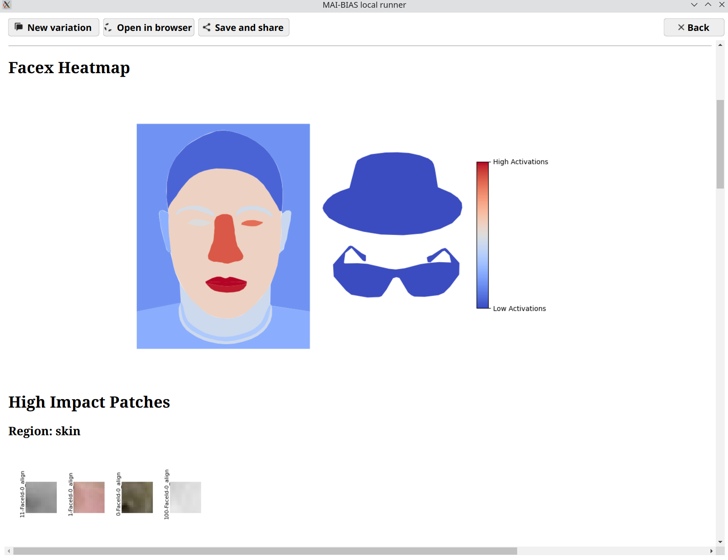Image resolution: width=728 pixels, height=560 pixels.
Task: Select the 100-FaceId-0_align patch thumbnail
Action: 185,497
